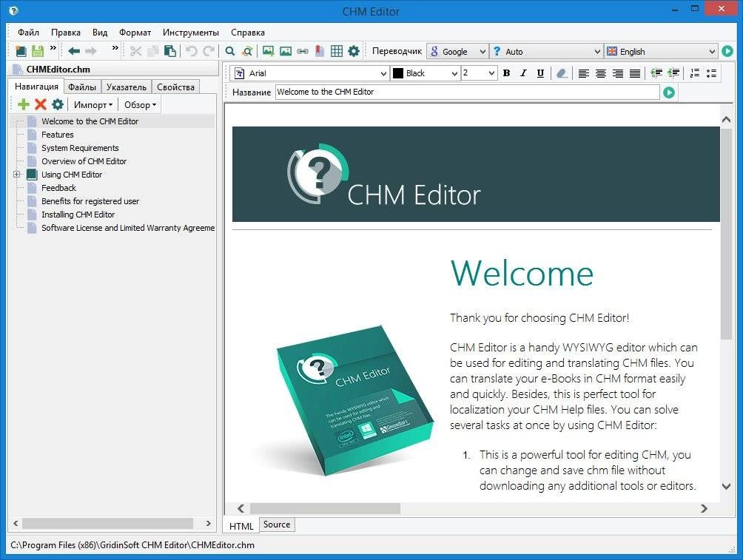This screenshot has width=743, height=560.
Task: Toggle italic formatting
Action: (523, 73)
